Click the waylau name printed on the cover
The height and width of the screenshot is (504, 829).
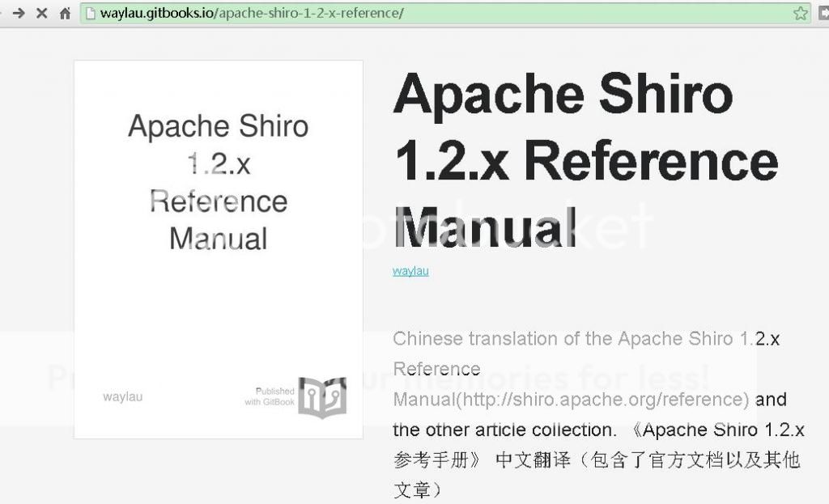122,396
